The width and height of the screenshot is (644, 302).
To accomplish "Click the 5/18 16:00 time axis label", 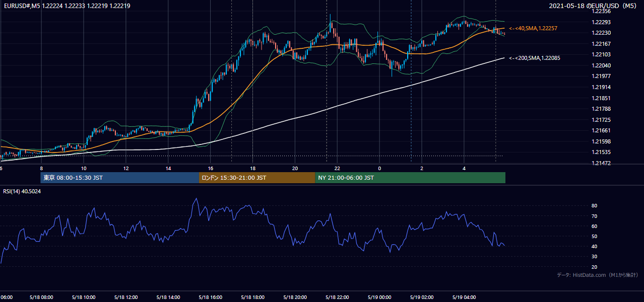I will [x=211, y=297].
